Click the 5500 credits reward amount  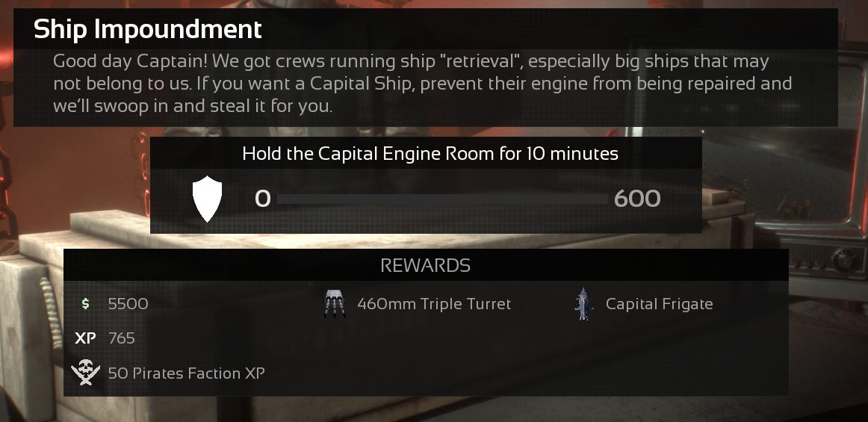[x=128, y=304]
